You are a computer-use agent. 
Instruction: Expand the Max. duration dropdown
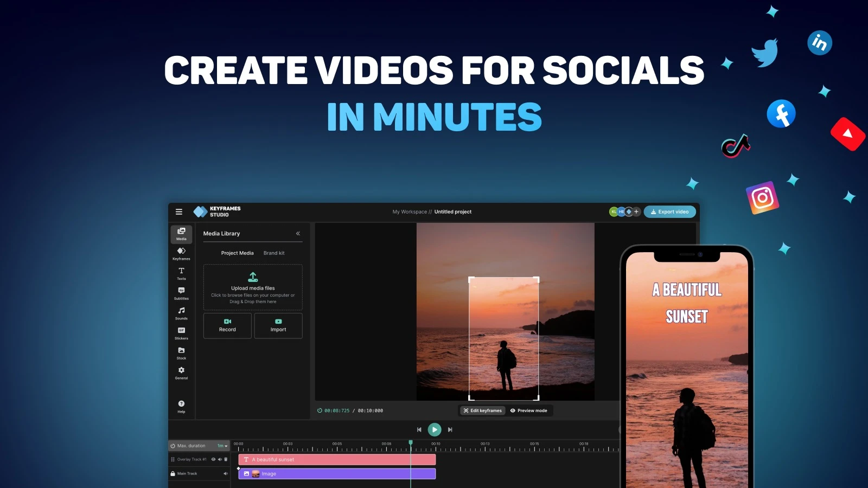(222, 446)
